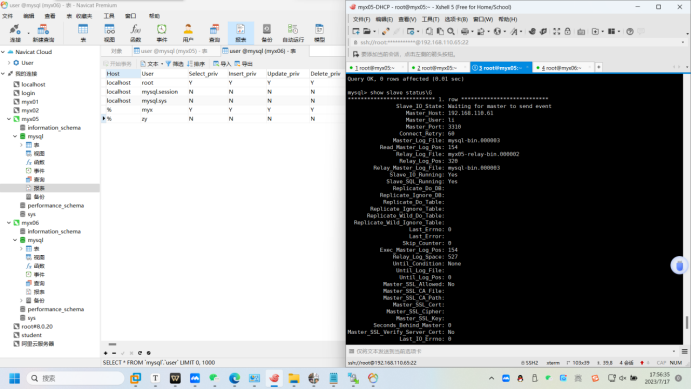Viewport: 692px width, 389px height.
Task: Click the find magnifier icon in Xshell toolbar
Action: [x=451, y=31]
